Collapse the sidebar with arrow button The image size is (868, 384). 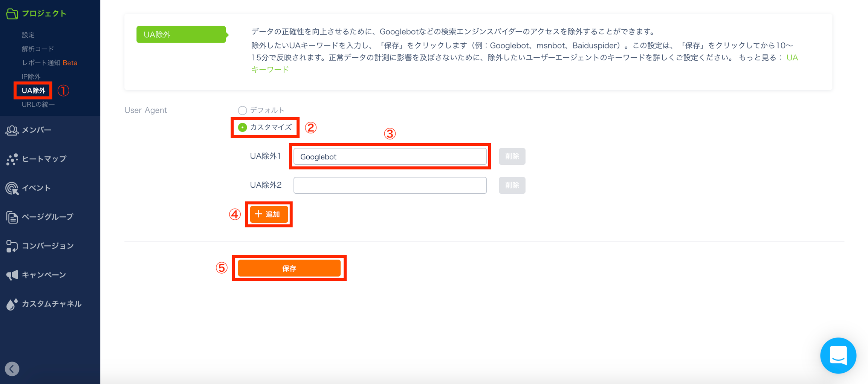tap(12, 369)
